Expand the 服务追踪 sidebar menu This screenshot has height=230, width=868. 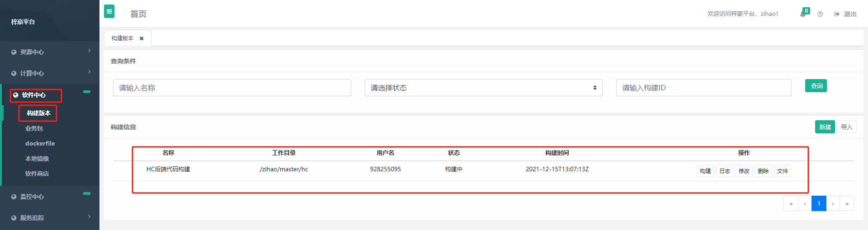(x=50, y=218)
